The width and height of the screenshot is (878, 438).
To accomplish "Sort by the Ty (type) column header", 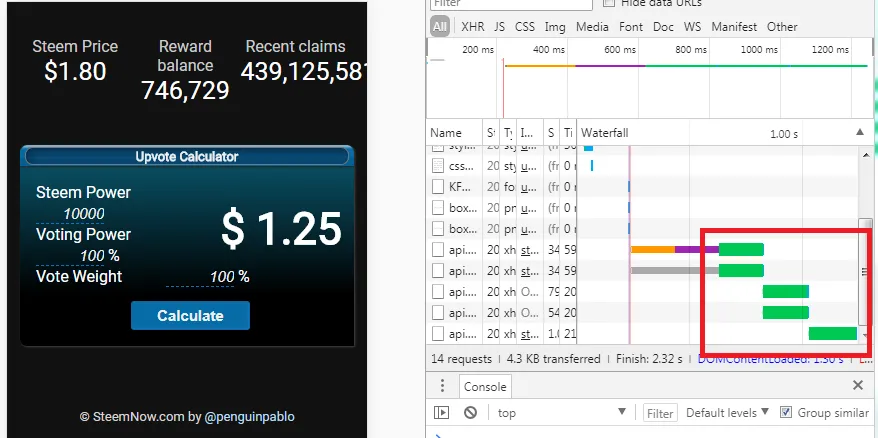I will click(508, 133).
